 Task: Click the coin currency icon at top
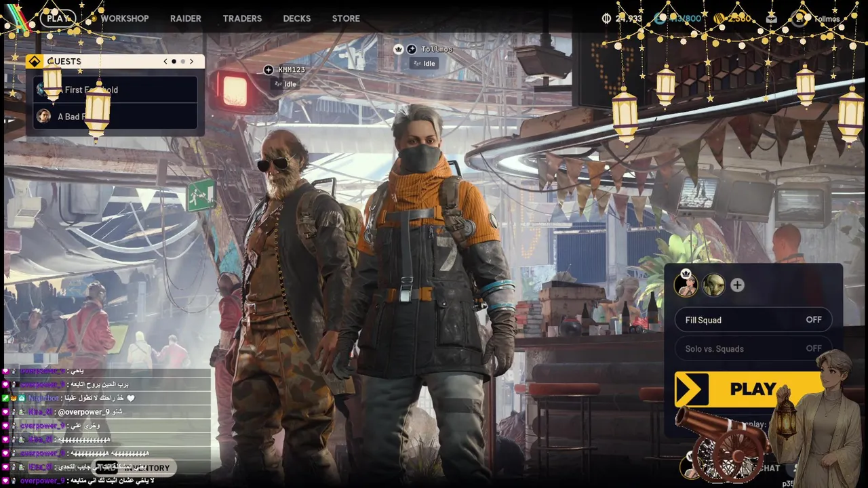click(607, 18)
